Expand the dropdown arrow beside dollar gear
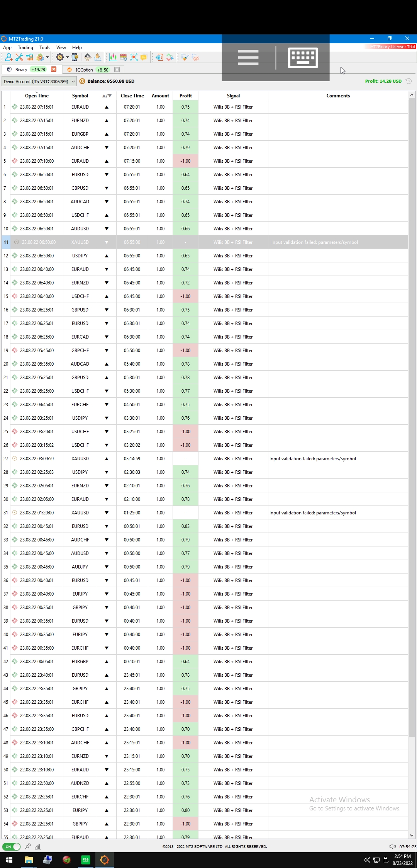Image resolution: width=417 pixels, height=868 pixels. click(67, 58)
